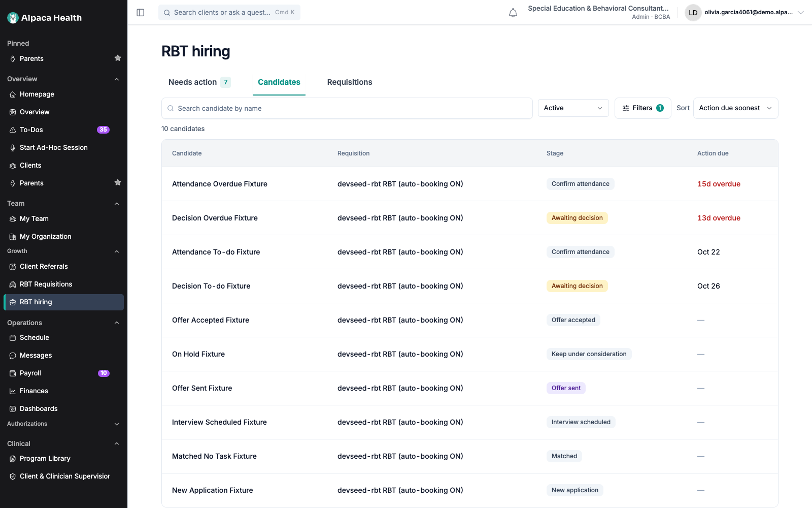This screenshot has height=508, width=812.
Task: Click the Finances chart icon
Action: pyautogui.click(x=13, y=391)
